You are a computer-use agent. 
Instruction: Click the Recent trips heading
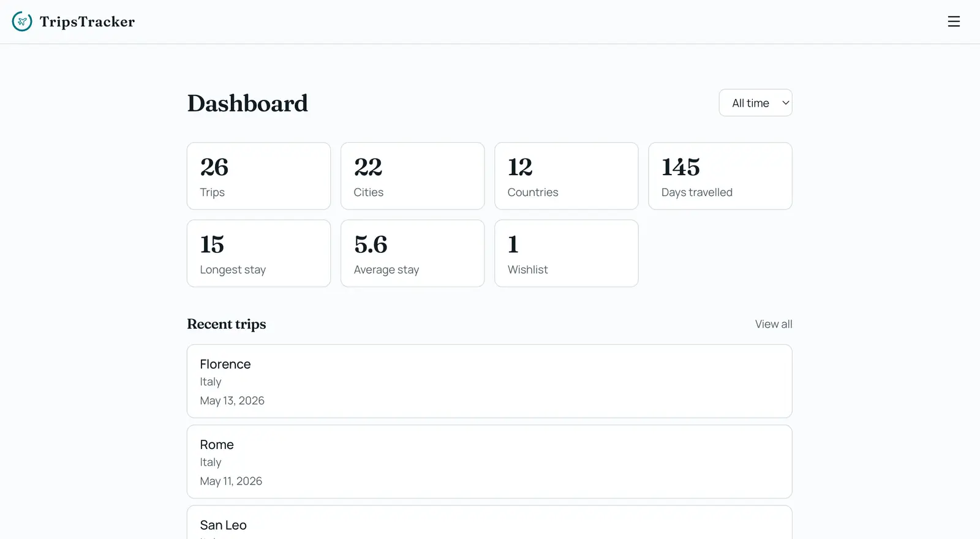pos(227,324)
